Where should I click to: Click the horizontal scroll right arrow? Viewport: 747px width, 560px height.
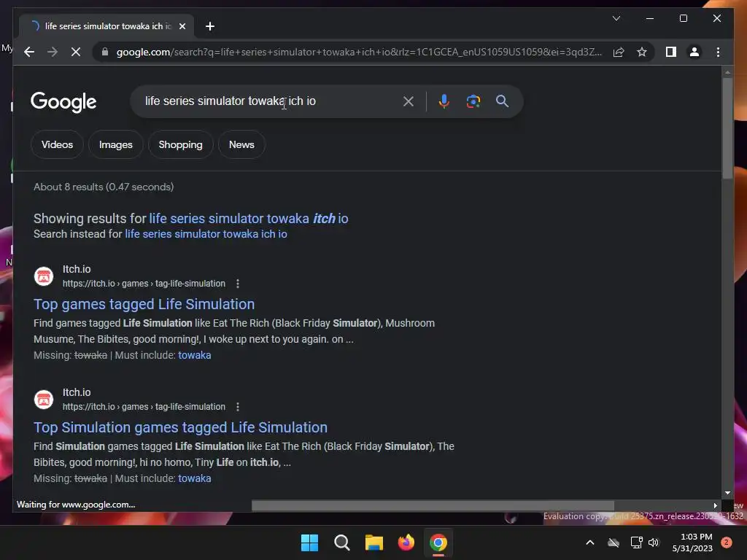click(x=715, y=505)
